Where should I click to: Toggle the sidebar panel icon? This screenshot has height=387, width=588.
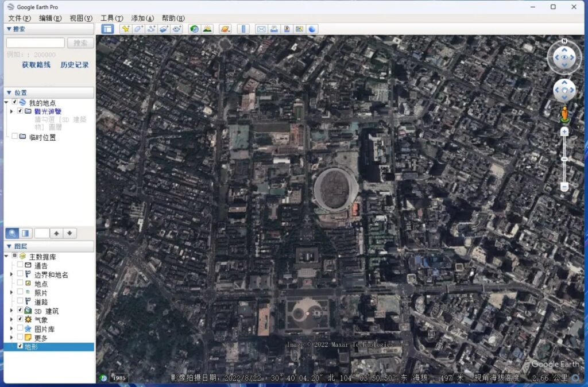107,29
